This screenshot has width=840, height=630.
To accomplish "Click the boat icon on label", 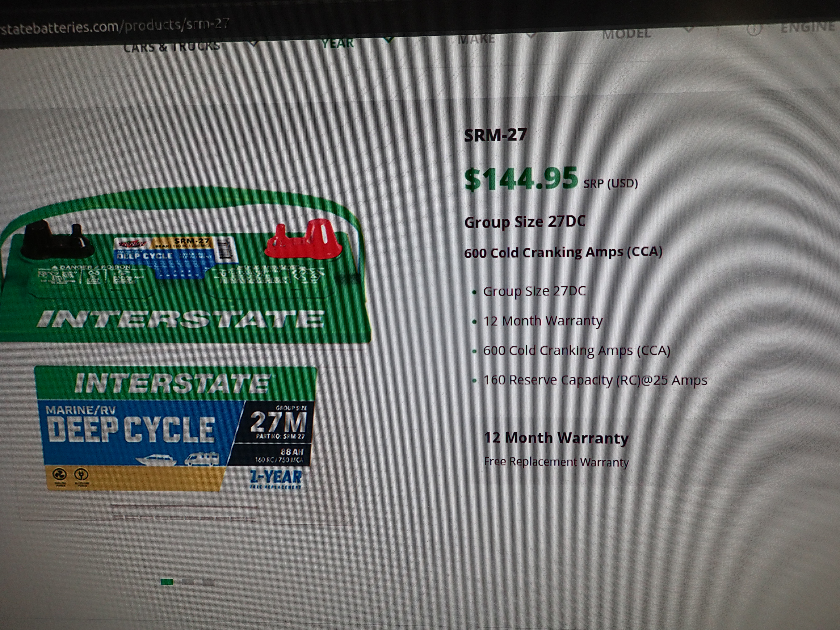I will (156, 460).
